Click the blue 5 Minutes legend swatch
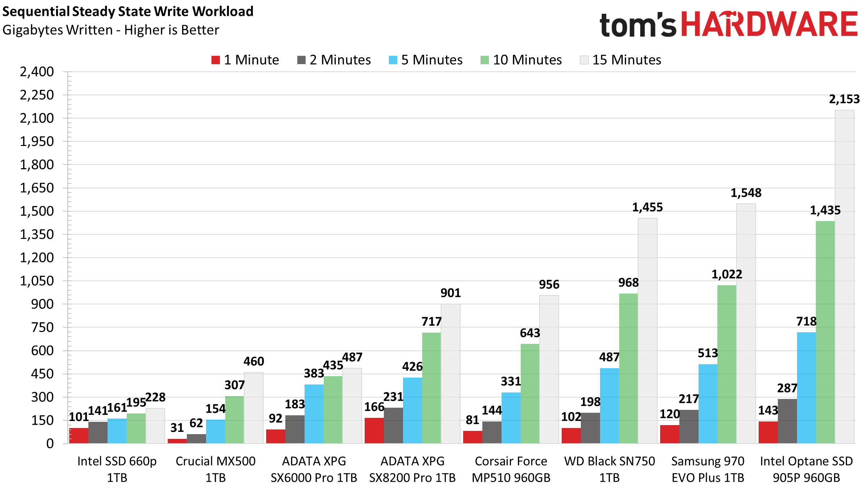Viewport: 868px width, 503px height. [393, 60]
